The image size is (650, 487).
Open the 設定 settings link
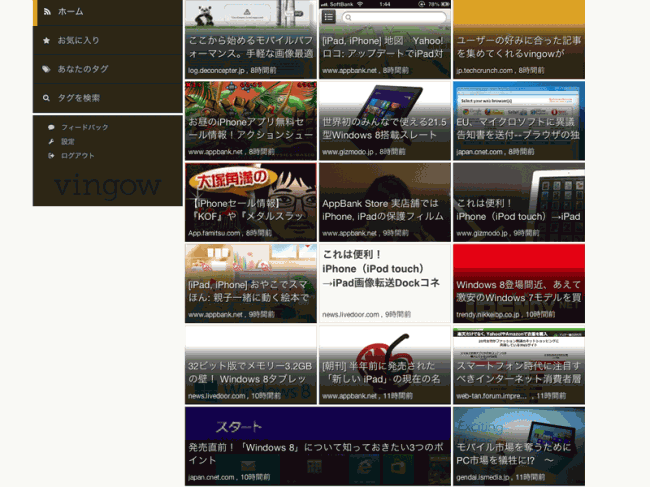68,142
